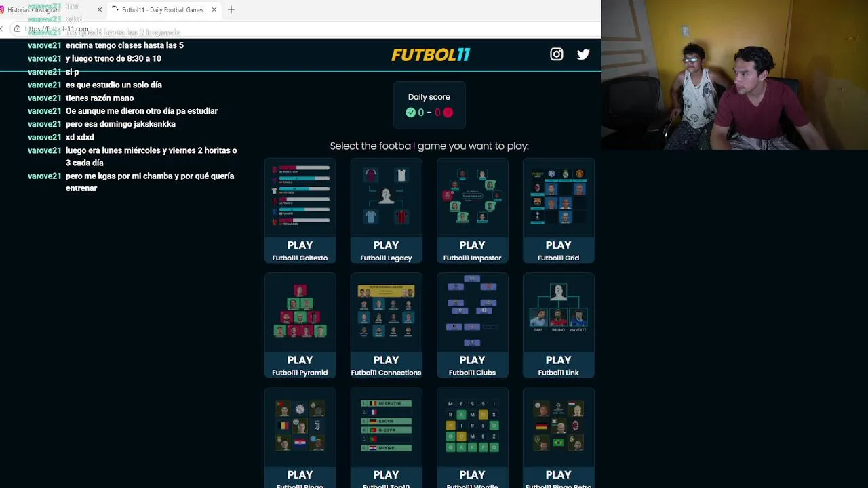Click PLAY on Futbol11 Goltexto

click(300, 245)
